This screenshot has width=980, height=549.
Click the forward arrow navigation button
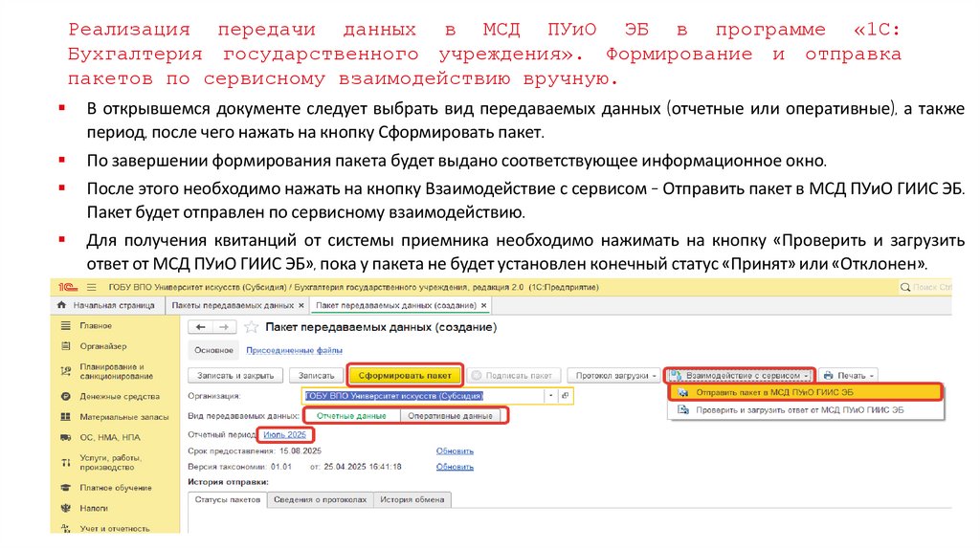tap(224, 327)
